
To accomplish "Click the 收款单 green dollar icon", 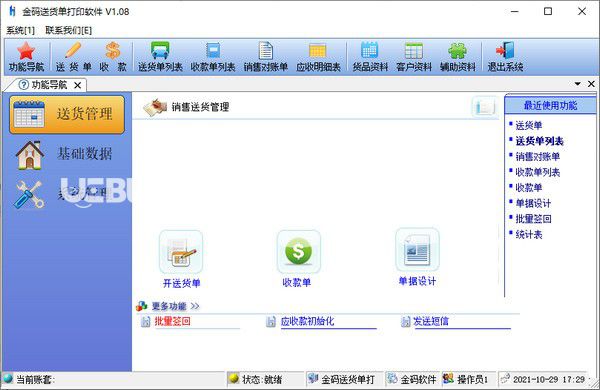I will [298, 252].
